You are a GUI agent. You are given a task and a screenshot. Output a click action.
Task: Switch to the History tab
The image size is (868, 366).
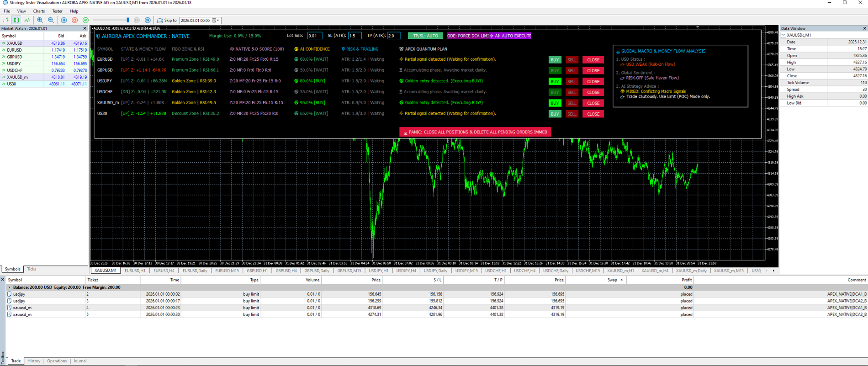coord(34,361)
